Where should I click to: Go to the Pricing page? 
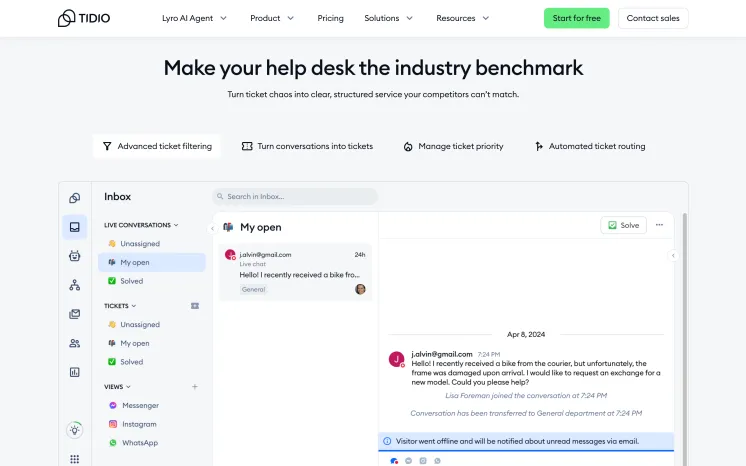tap(330, 18)
